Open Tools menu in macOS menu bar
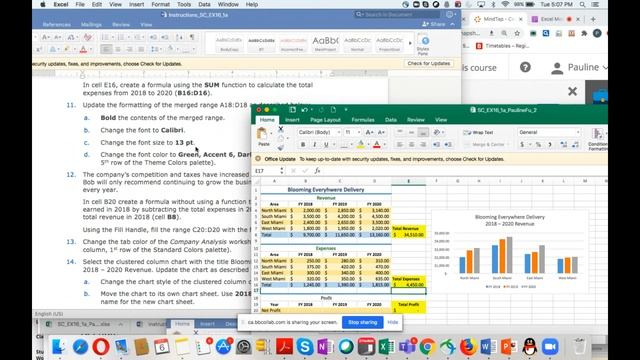Viewport: 640px width, 360px height. click(184, 4)
